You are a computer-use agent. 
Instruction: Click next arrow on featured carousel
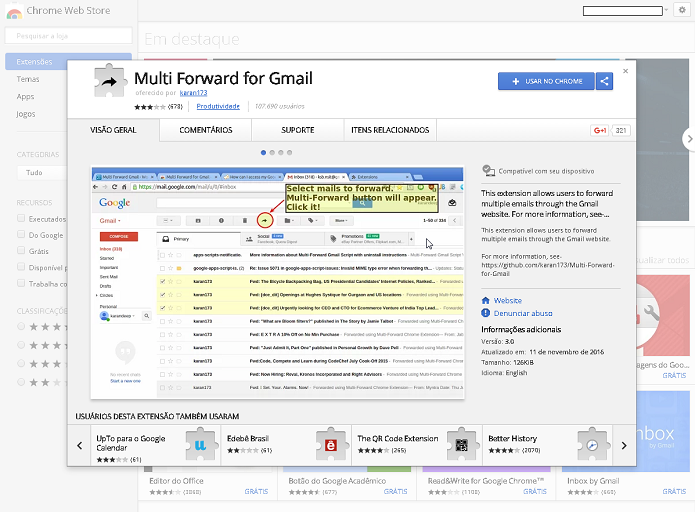point(689,139)
